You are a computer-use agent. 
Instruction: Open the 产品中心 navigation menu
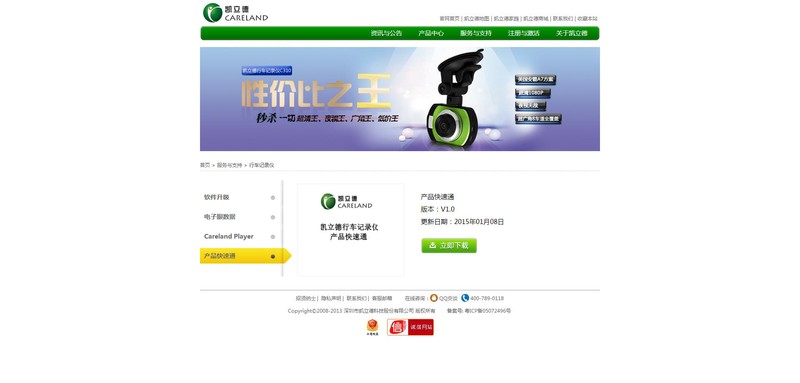click(x=431, y=33)
